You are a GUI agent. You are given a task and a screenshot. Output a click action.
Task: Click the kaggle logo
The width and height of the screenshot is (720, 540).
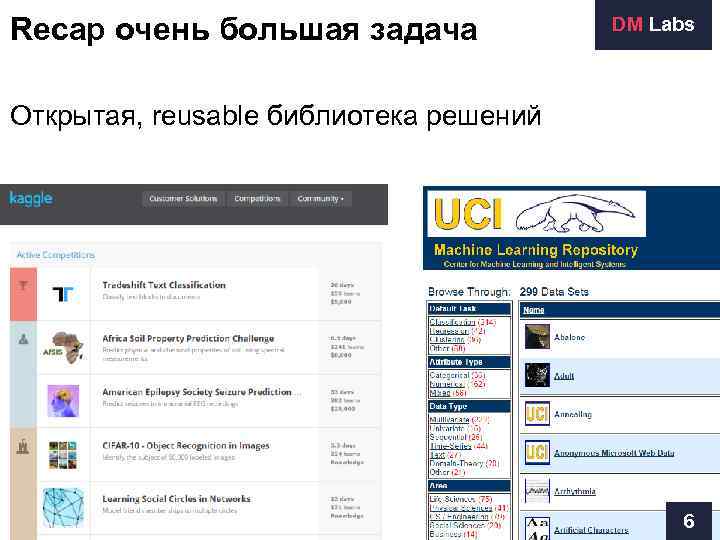click(31, 199)
